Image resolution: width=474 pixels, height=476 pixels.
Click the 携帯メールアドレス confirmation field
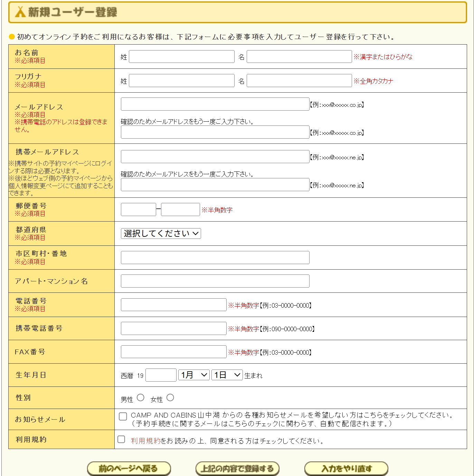(x=215, y=185)
